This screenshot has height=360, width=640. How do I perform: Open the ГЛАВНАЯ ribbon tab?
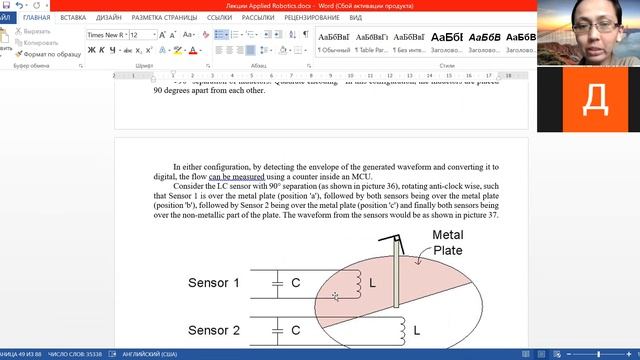tap(37, 18)
